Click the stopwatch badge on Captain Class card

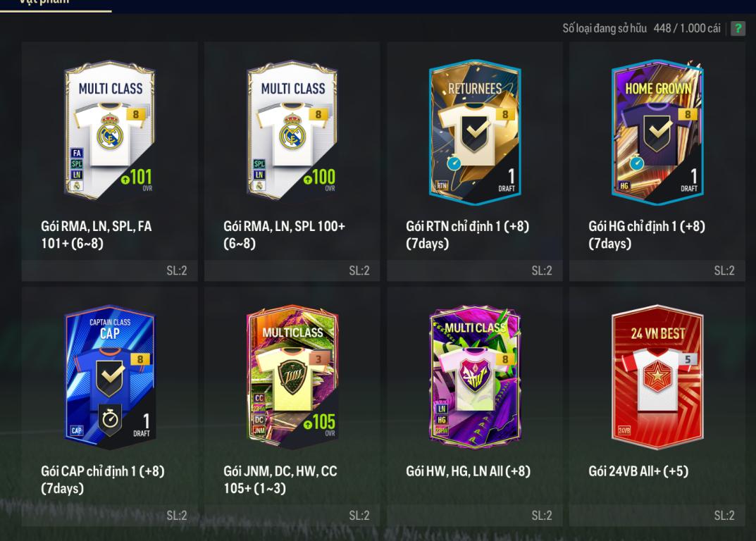110,418
